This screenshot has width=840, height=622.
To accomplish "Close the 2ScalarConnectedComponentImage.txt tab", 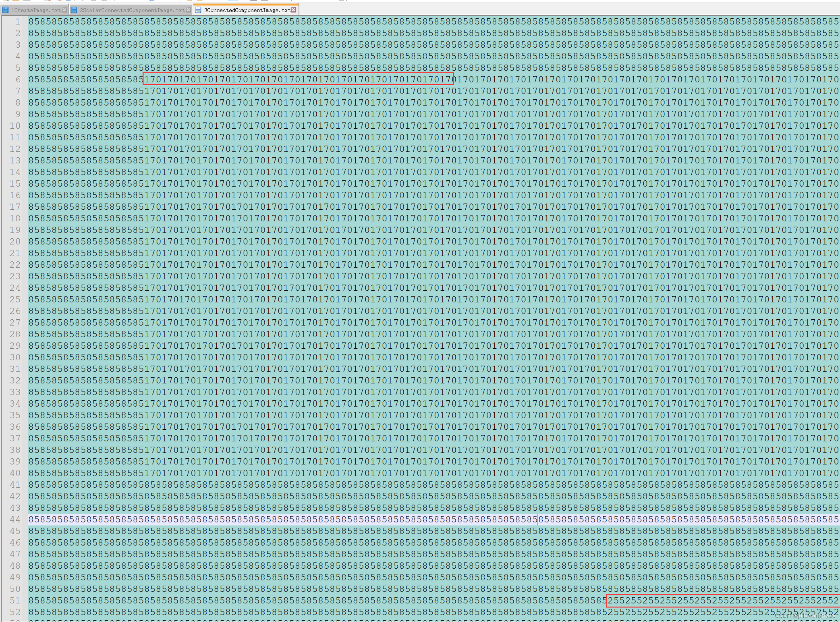I will pos(189,10).
